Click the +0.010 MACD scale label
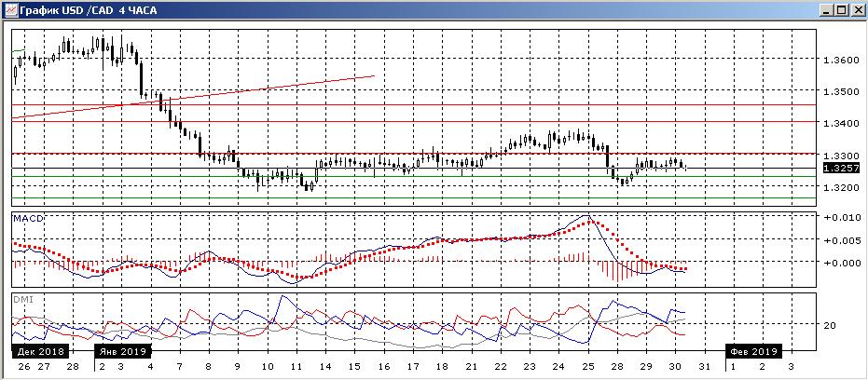The width and height of the screenshot is (868, 380). [x=843, y=217]
